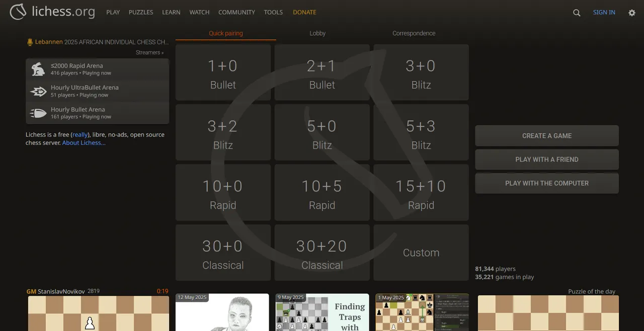Start a 30+0 Classical game

[223, 253]
